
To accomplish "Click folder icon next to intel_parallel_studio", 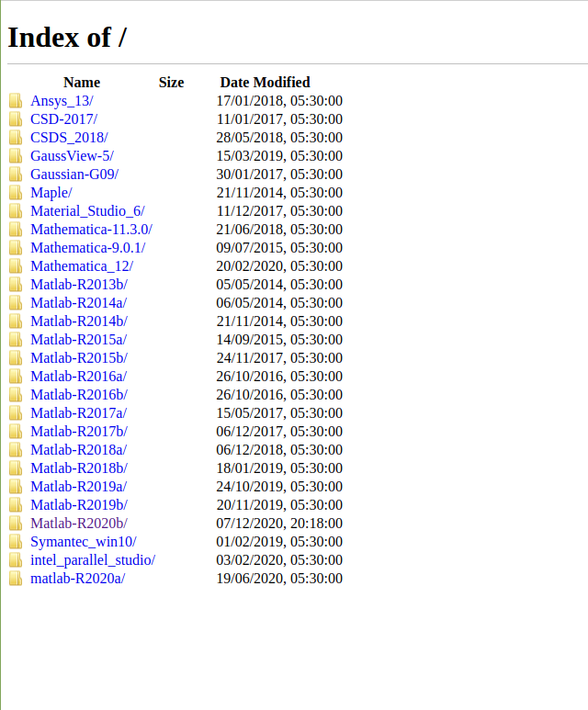I will (16, 560).
